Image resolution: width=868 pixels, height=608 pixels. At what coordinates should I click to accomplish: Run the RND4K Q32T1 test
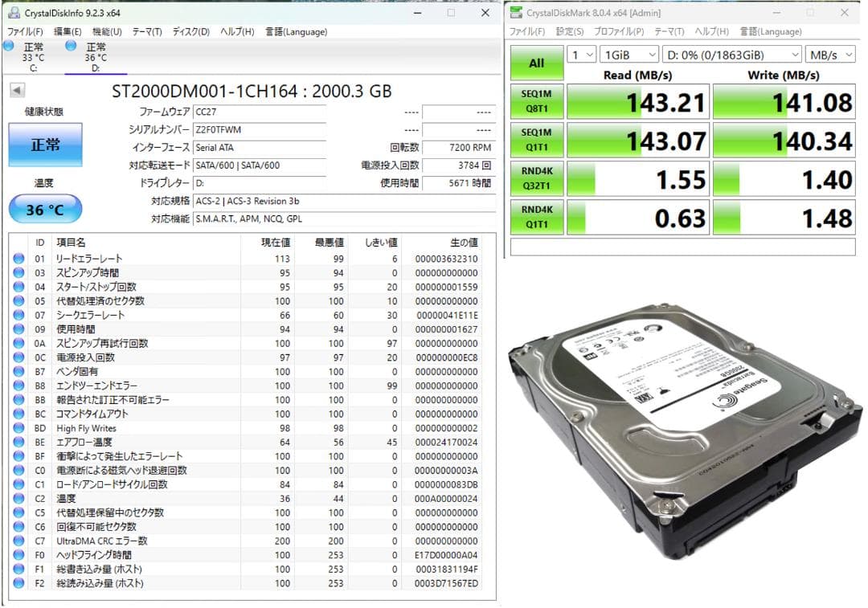pos(536,178)
